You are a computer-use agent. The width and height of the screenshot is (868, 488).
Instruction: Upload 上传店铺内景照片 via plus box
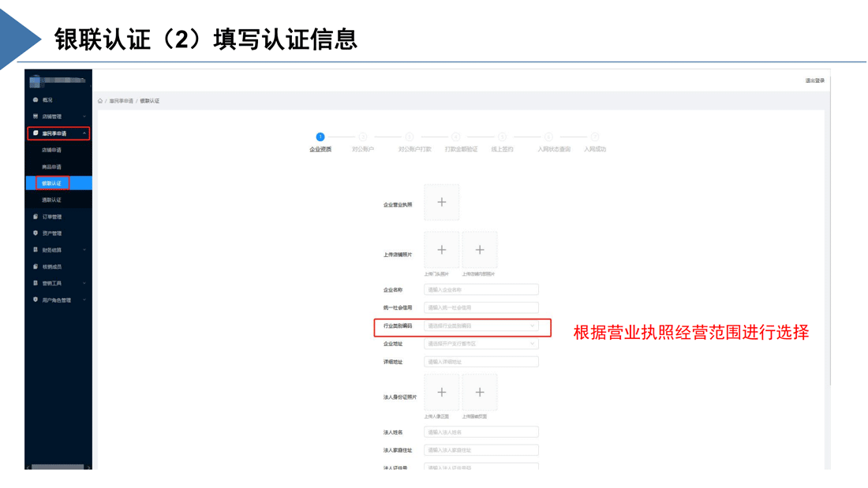(x=480, y=250)
